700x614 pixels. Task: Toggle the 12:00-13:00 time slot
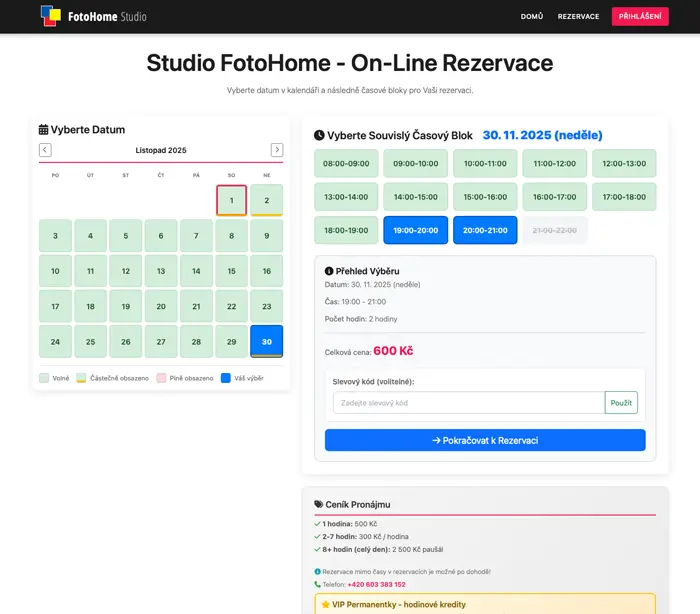[x=624, y=163]
